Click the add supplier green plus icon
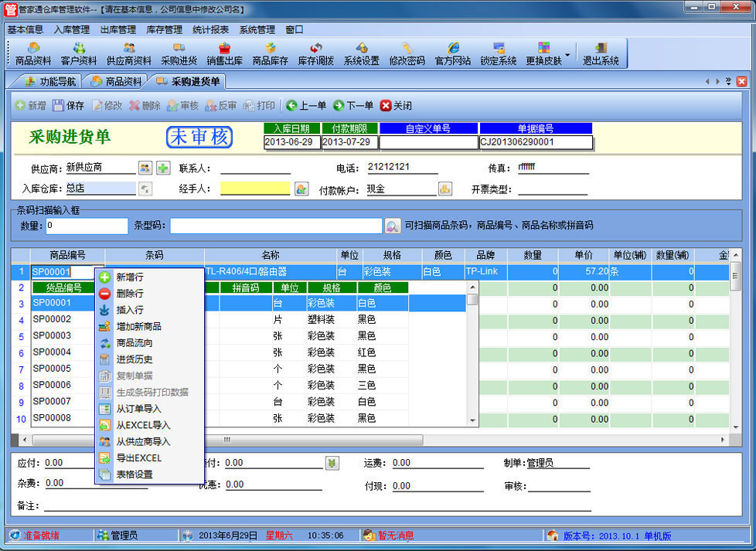 pos(163,168)
